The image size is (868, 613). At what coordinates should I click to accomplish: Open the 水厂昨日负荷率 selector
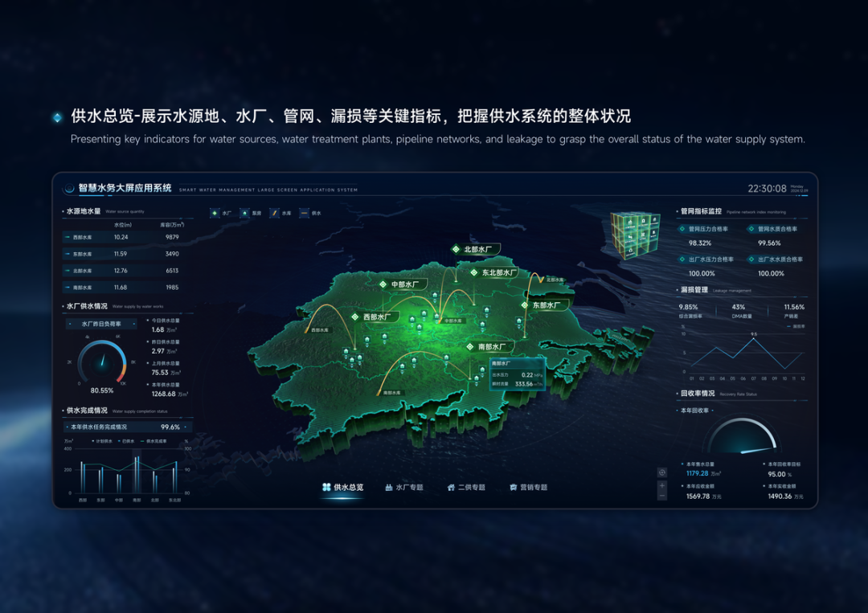100,323
